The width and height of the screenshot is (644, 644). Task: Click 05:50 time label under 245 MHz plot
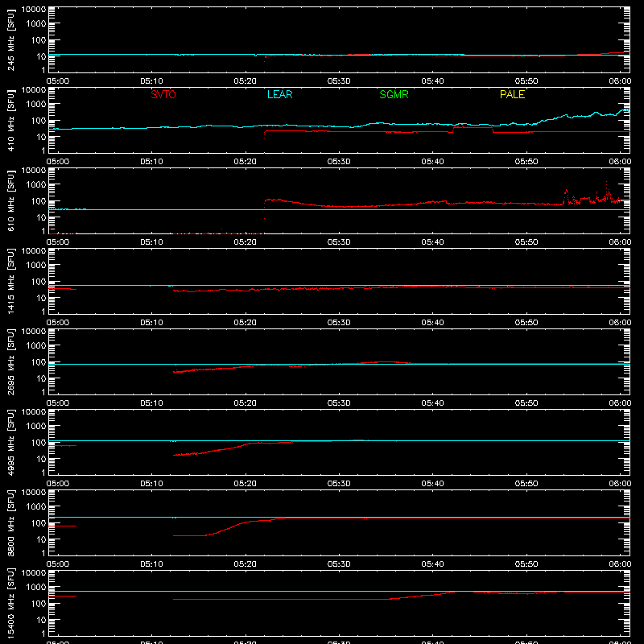[x=526, y=81]
